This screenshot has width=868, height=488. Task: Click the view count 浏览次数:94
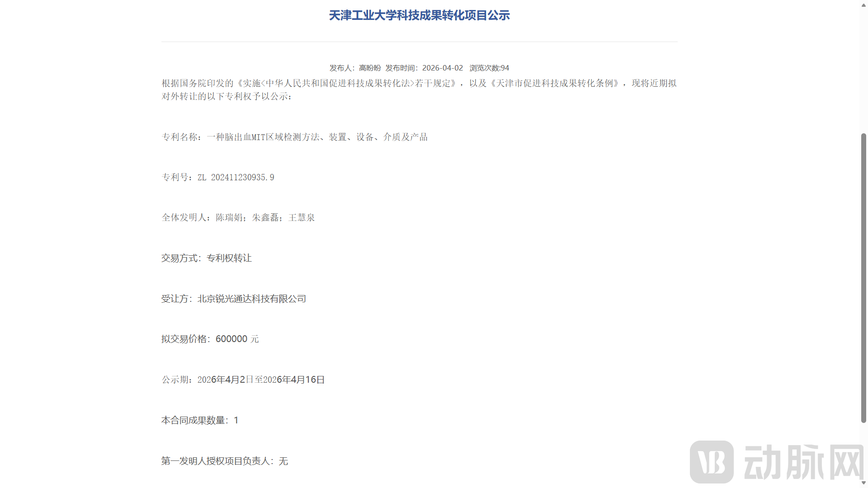click(x=488, y=68)
